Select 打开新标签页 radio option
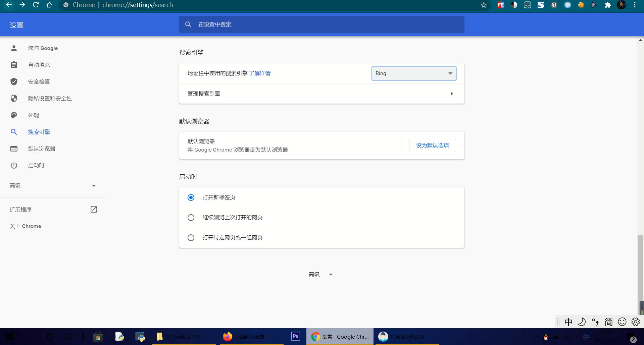 tap(191, 197)
